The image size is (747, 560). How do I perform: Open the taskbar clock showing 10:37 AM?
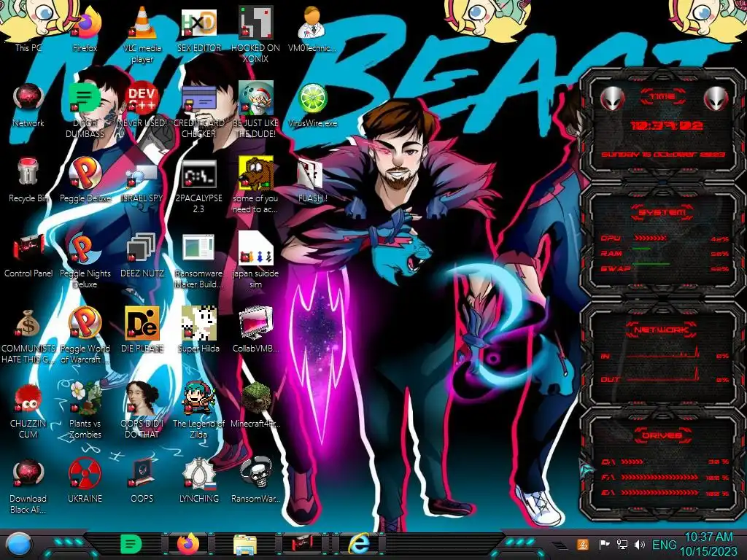pyautogui.click(x=709, y=544)
